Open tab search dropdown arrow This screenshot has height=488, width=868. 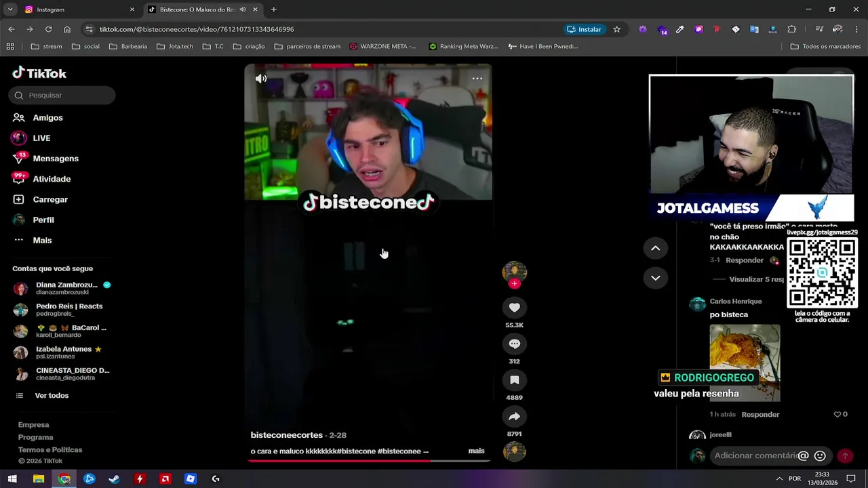tap(9, 9)
